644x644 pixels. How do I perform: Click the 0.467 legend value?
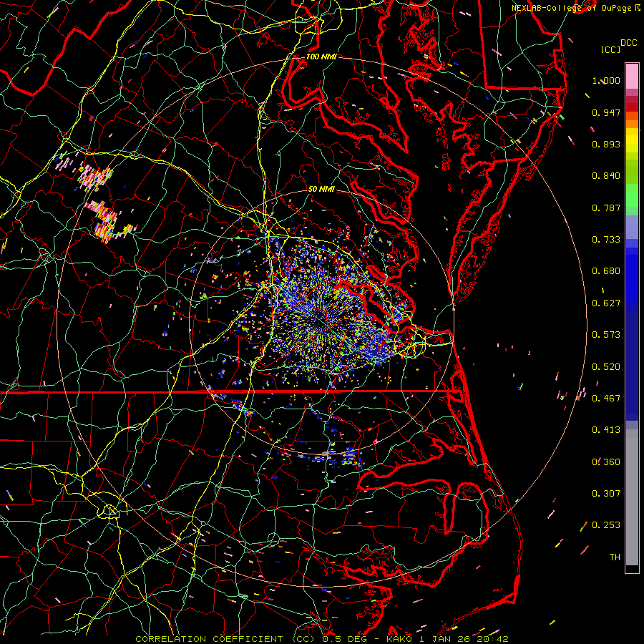(606, 399)
